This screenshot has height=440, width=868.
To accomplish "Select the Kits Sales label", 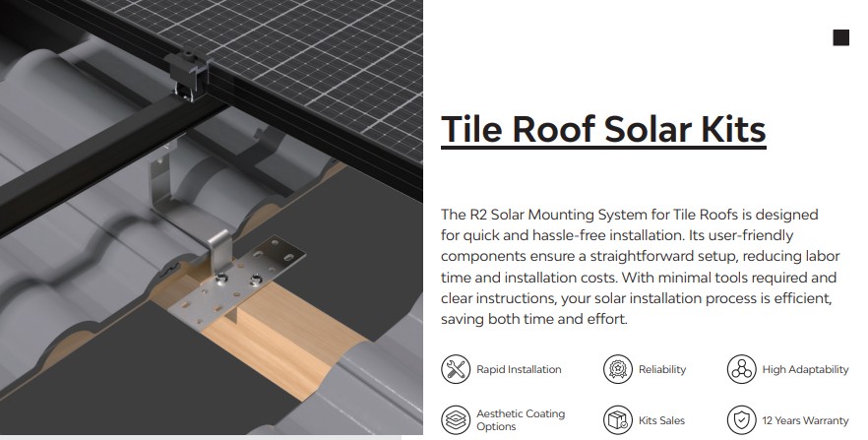I will (661, 420).
